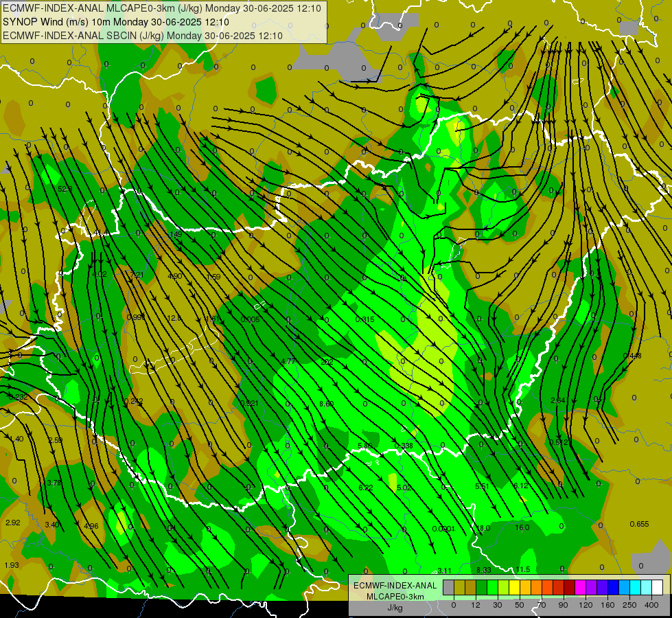Click the map value 2.59
672x618 pixels.
click(x=55, y=440)
